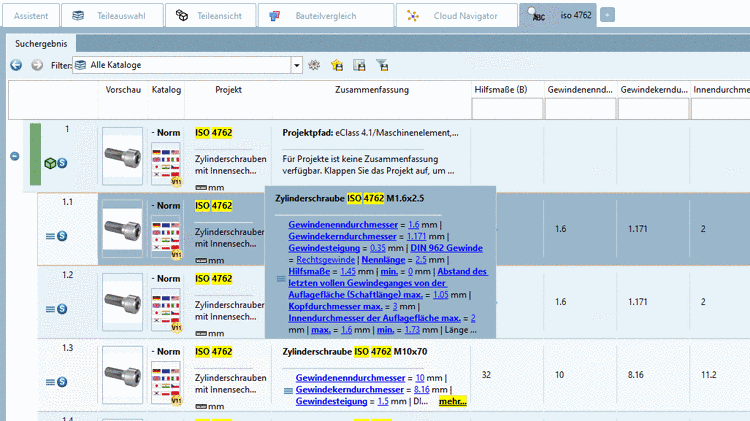Open the Cloud Navigator tab
Screen dimensions: 750x421
coord(457,16)
